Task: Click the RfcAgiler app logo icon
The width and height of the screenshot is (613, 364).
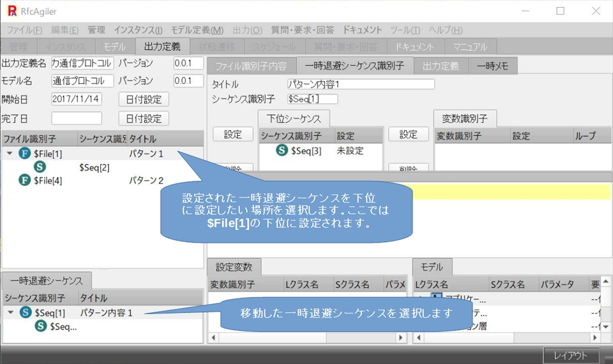Action: pyautogui.click(x=12, y=11)
